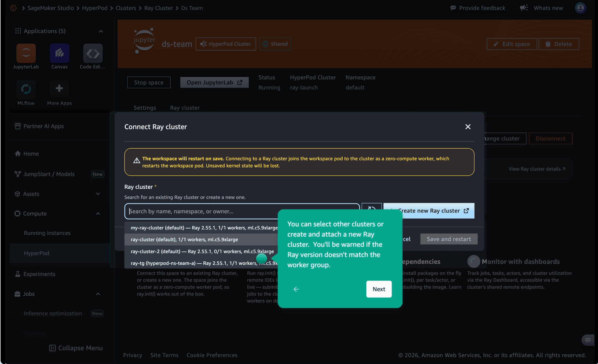Click Whats new in the top bar
The height and width of the screenshot is (364, 598).
(548, 8)
